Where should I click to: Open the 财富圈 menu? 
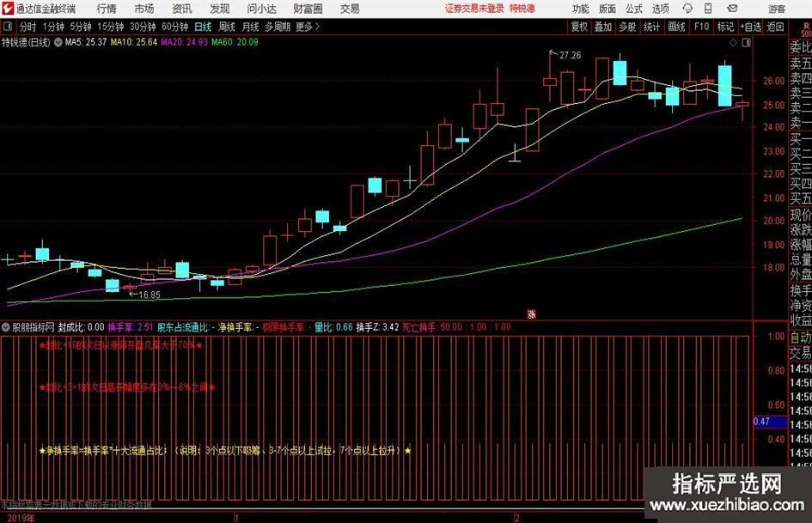(x=308, y=9)
